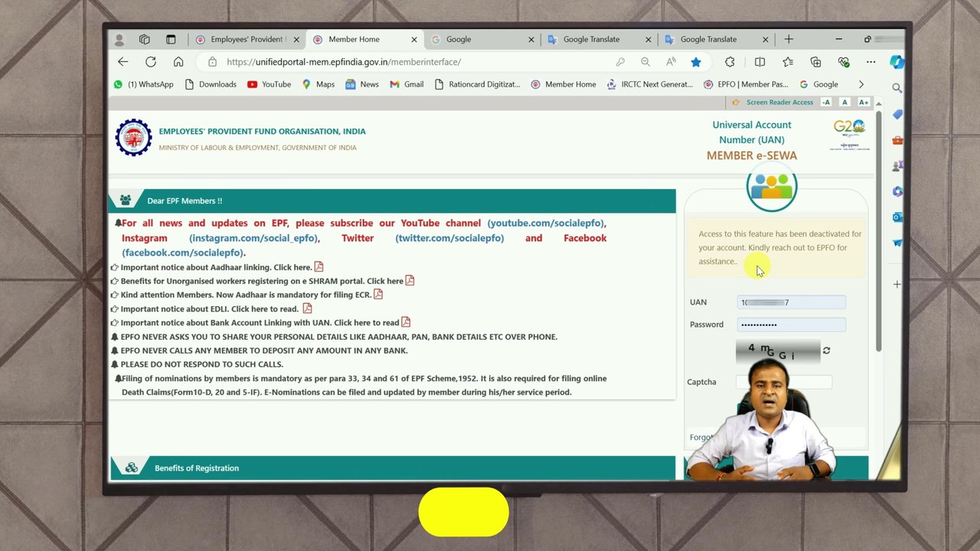980x551 pixels.
Task: Open the Collections icon
Action: point(815,62)
